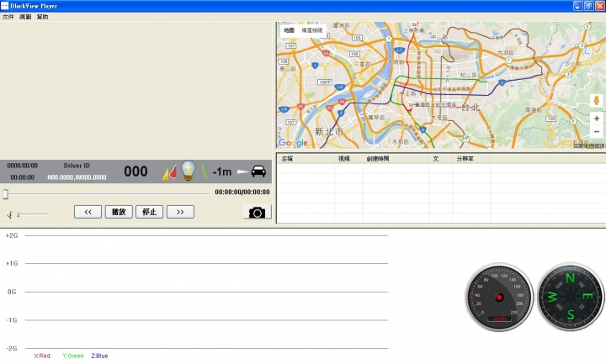Zoom in on the map with plus
The height and width of the screenshot is (364, 606).
[x=597, y=119]
